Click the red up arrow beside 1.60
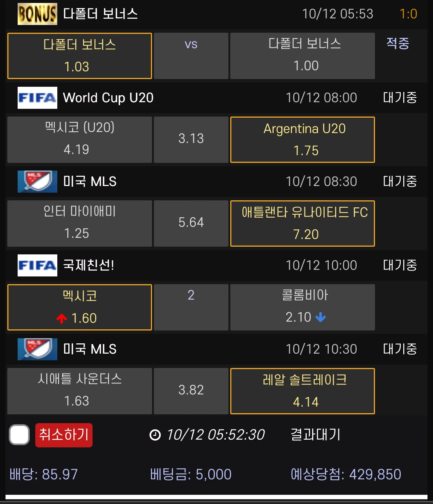Screen dimensions: 433x504 coord(62,318)
